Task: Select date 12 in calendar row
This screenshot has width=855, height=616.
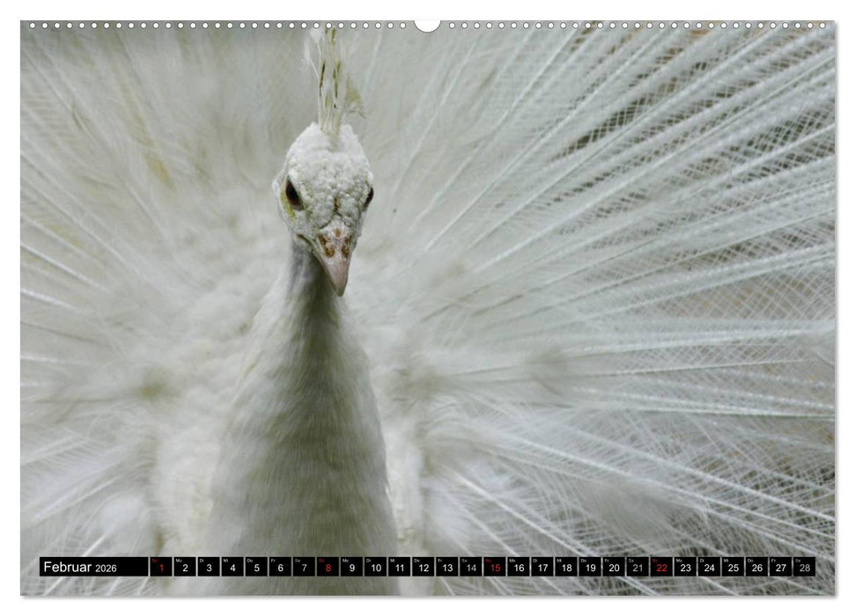Action: (424, 568)
